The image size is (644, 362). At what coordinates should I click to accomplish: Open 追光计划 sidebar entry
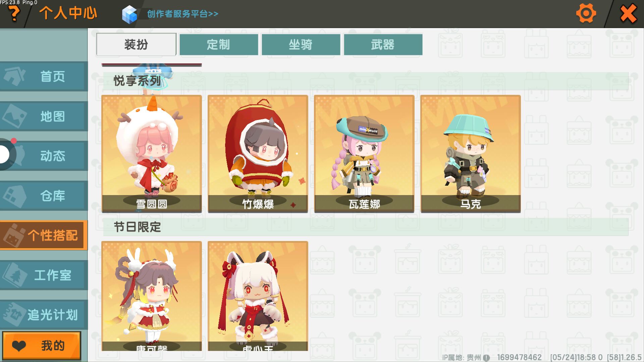pos(44,315)
